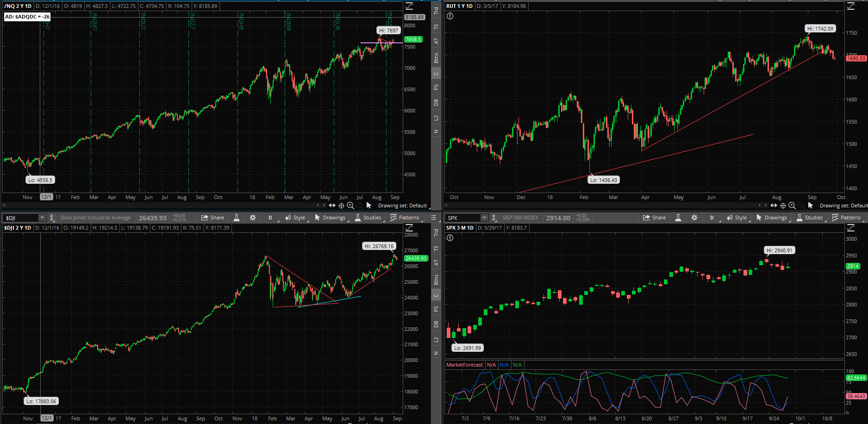Click the crosshair pan icon below the RUT chart
868x424 pixels.
[783, 205]
